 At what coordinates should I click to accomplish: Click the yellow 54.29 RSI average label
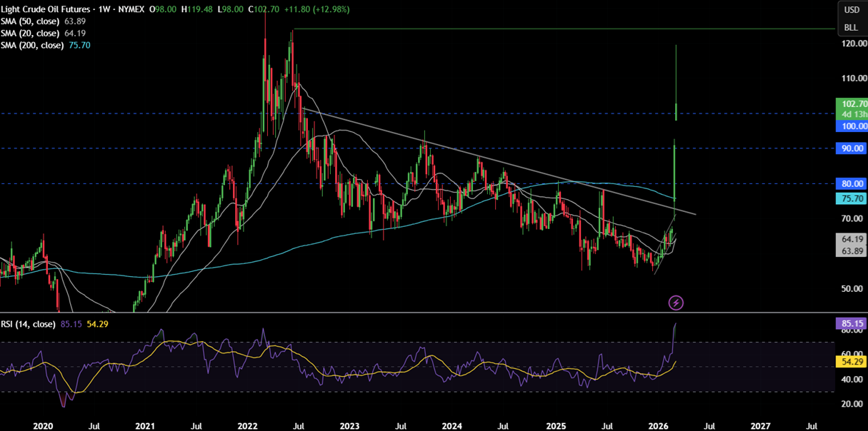pos(851,362)
